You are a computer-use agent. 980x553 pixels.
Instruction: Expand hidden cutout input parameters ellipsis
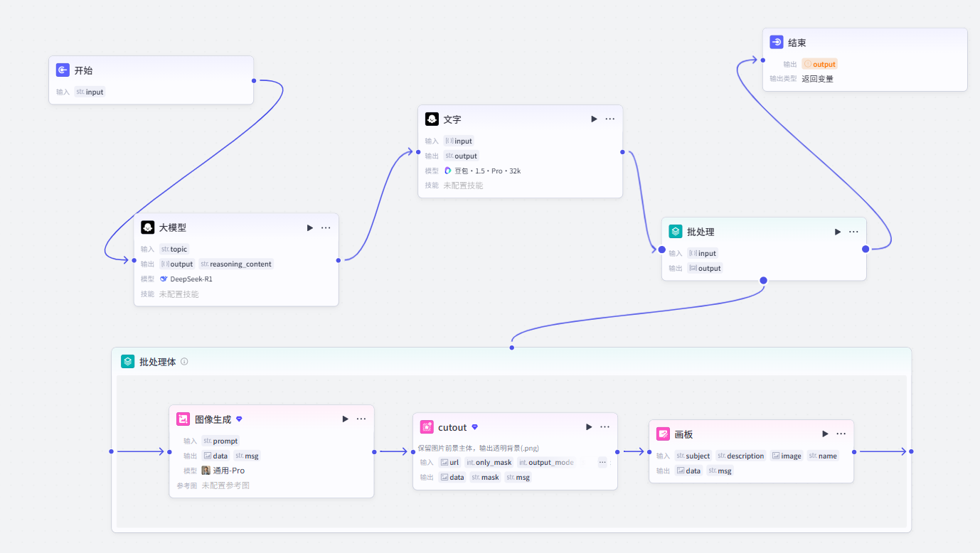point(602,462)
